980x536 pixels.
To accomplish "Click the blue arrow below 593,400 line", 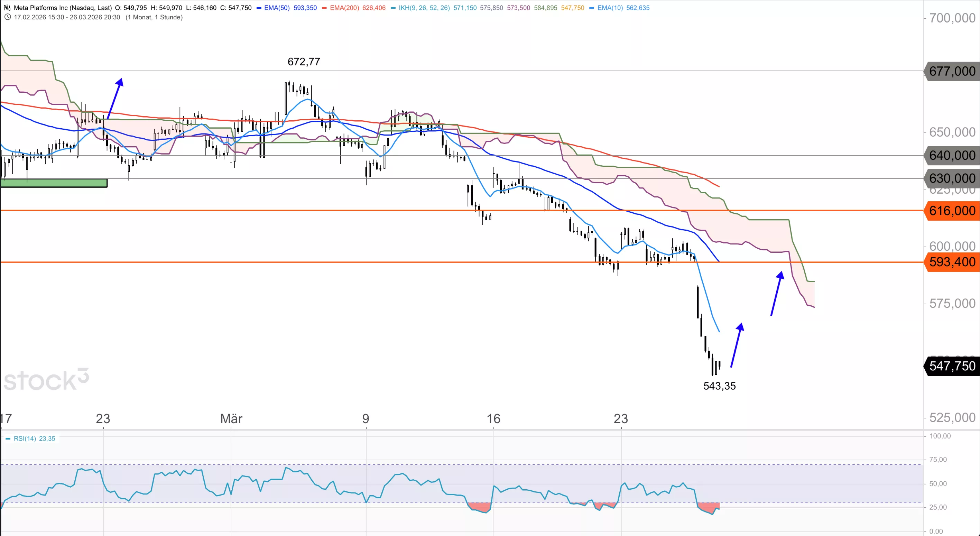I will coord(776,293).
